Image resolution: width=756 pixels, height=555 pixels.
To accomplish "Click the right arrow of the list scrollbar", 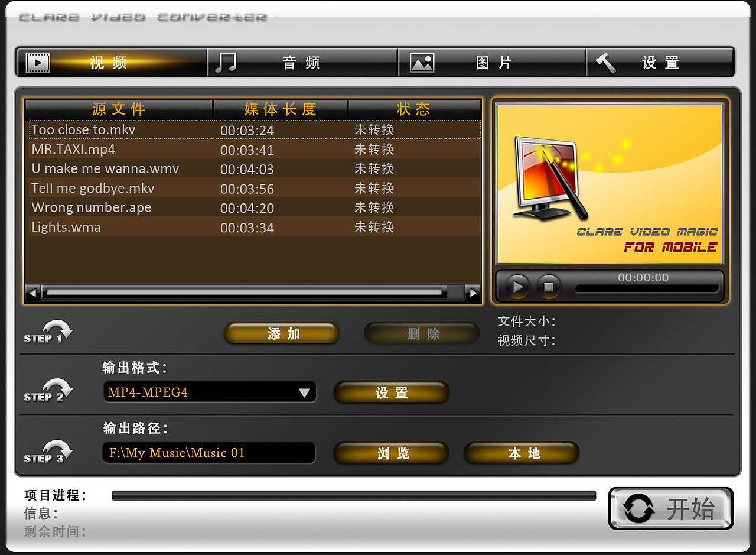I will point(473,291).
